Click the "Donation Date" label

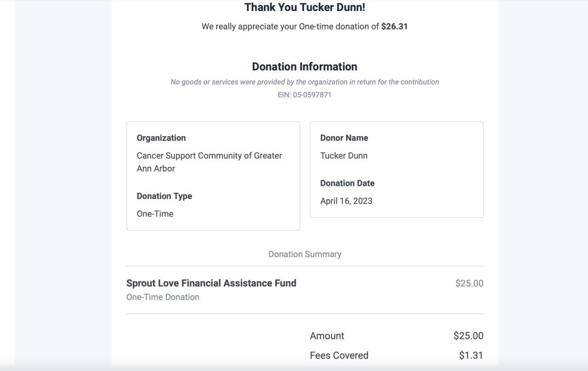[x=347, y=183]
